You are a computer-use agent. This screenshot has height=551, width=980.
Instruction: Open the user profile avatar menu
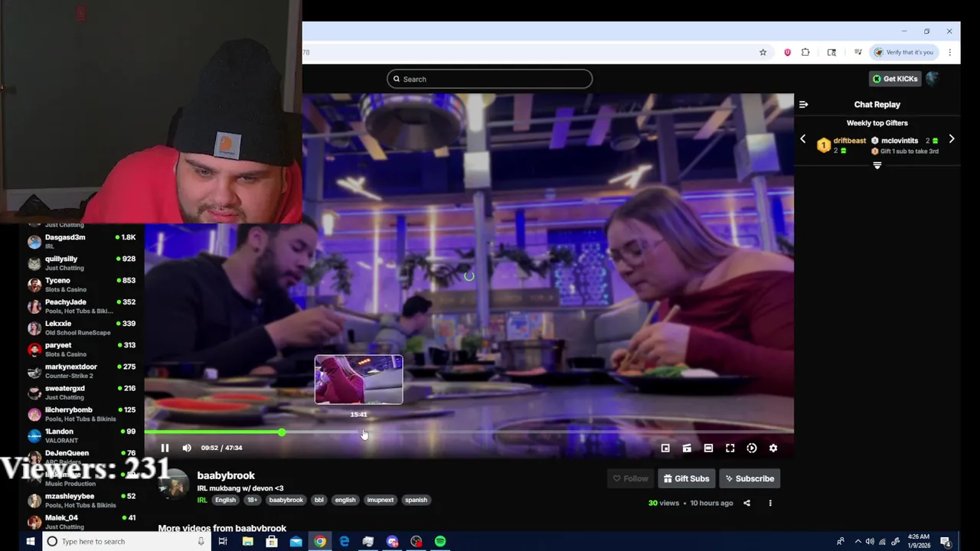933,78
